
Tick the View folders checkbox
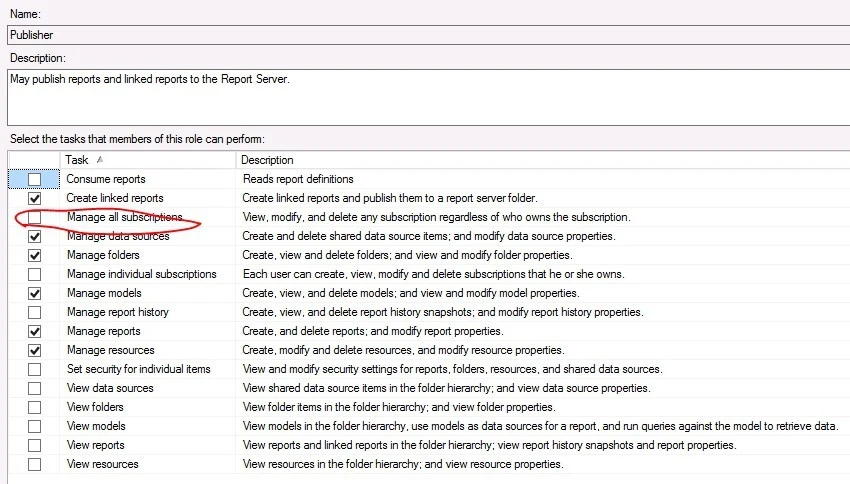(35, 408)
